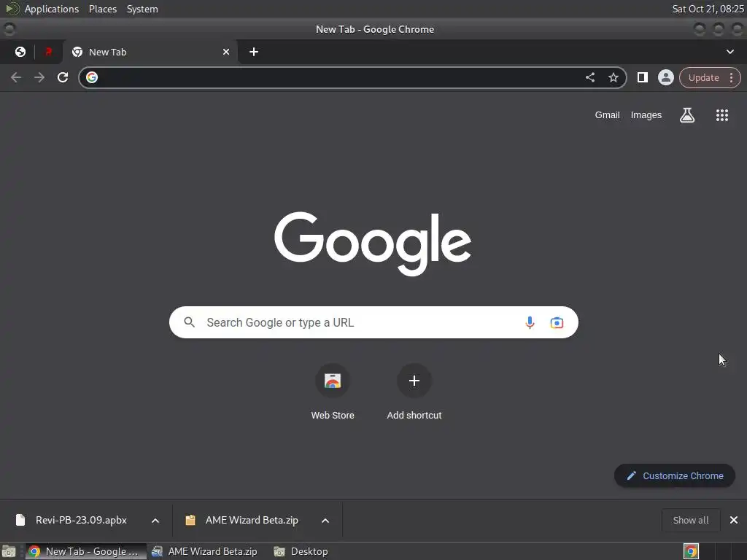Open Search Labs flask icon
The height and width of the screenshot is (560, 747).
point(687,115)
